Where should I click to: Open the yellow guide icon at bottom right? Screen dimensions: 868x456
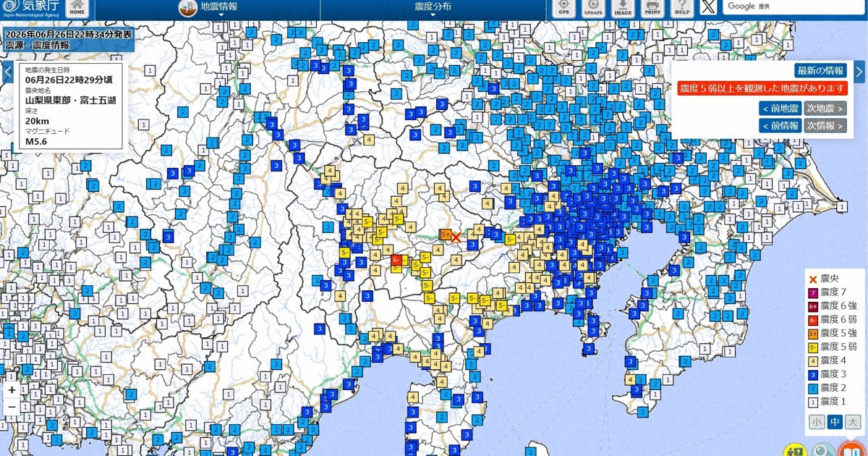click(x=795, y=450)
